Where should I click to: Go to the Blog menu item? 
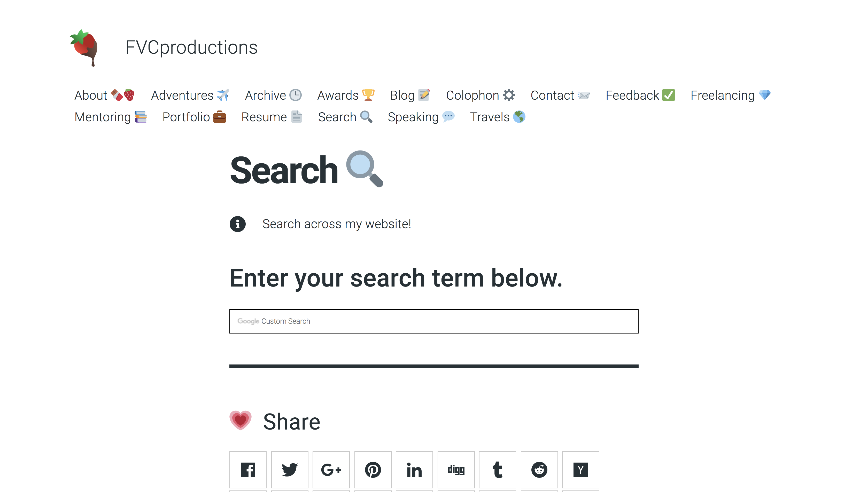tap(410, 95)
